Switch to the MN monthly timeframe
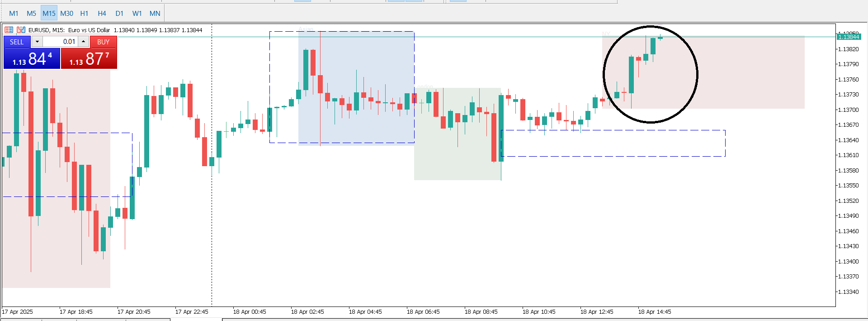Viewport: 868px width, 321px height. (x=155, y=14)
